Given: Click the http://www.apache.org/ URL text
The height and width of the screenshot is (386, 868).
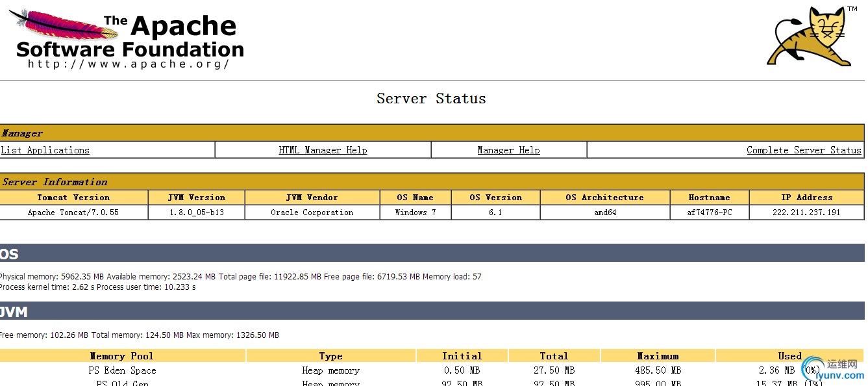Looking at the screenshot, I should click(x=129, y=64).
